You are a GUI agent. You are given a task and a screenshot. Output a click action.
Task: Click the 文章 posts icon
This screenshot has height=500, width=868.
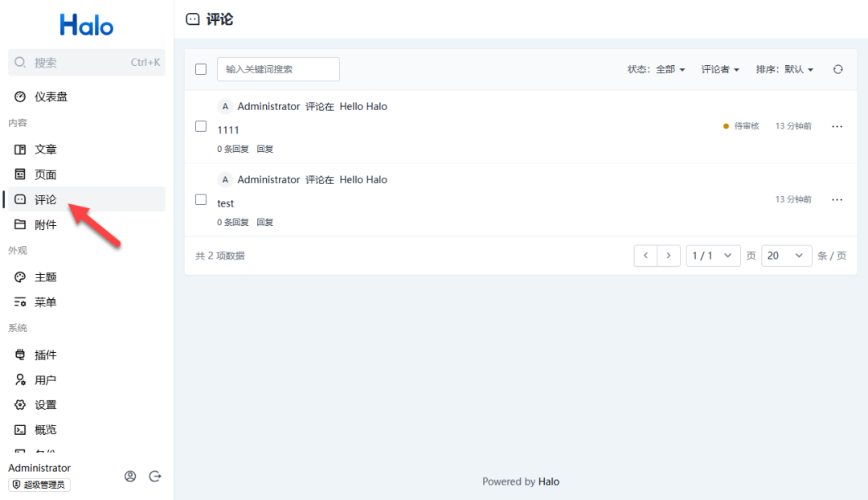20,150
